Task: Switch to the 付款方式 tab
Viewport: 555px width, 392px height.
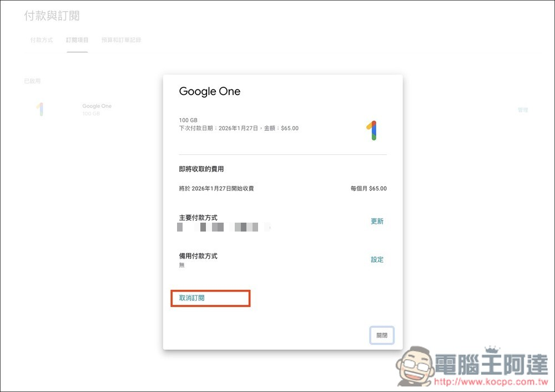Action: click(x=42, y=40)
